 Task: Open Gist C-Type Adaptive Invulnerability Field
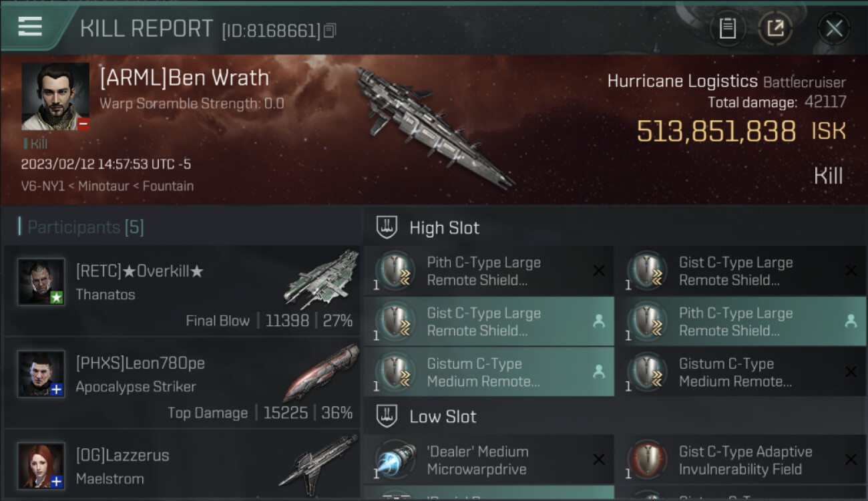coord(740,460)
